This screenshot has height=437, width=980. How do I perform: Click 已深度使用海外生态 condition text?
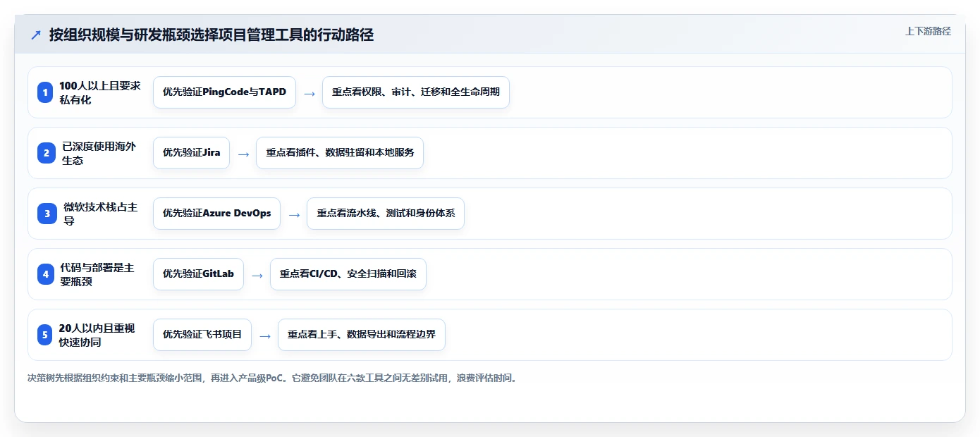[x=99, y=153]
